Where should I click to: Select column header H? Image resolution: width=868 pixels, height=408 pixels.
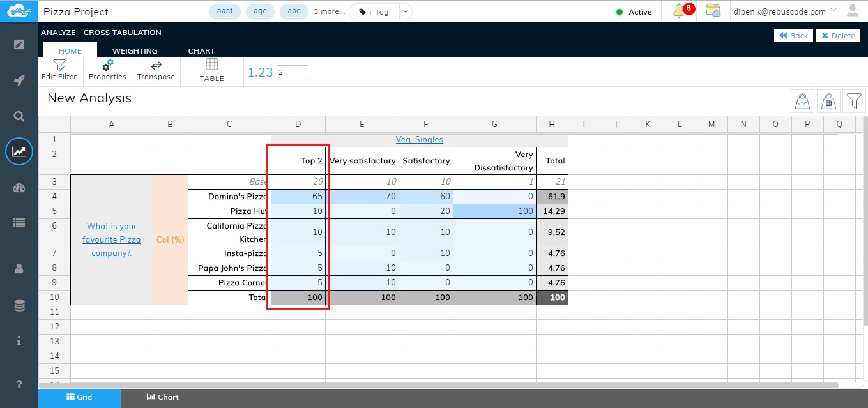[x=552, y=124]
